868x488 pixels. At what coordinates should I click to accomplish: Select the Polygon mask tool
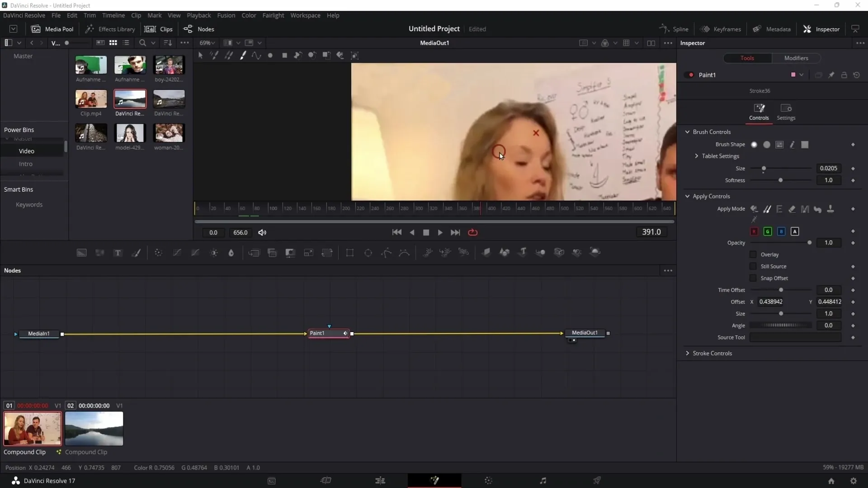click(x=387, y=253)
